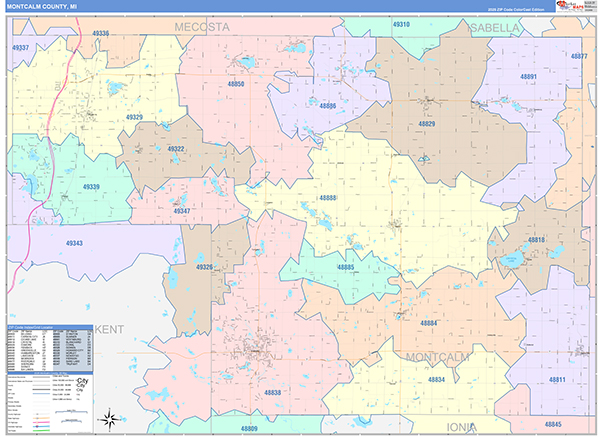600x437 pixels.
Task: Click the IONIA county label
Action: [461, 427]
